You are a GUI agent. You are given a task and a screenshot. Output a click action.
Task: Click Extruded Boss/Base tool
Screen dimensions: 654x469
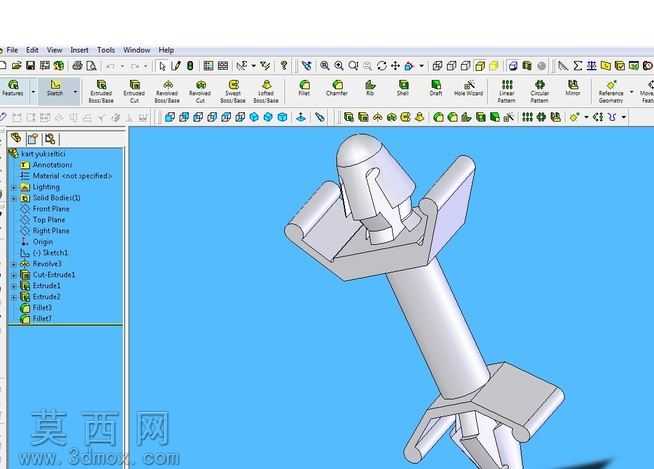click(x=101, y=91)
